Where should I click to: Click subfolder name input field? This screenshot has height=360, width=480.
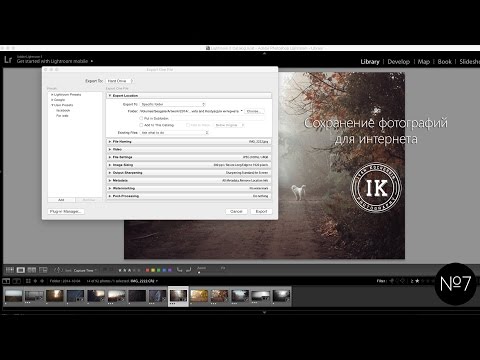tap(218, 118)
